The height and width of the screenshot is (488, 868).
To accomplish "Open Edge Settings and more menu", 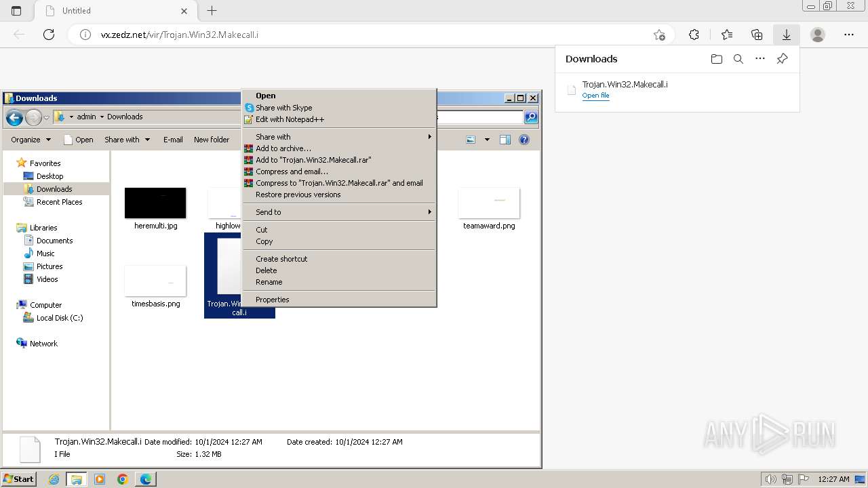I will (x=849, y=35).
